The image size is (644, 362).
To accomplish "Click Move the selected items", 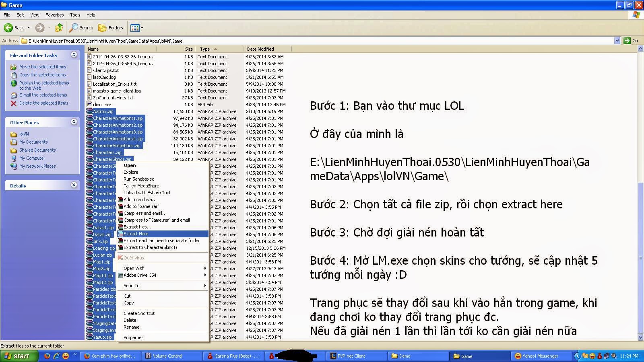I will click(x=43, y=67).
